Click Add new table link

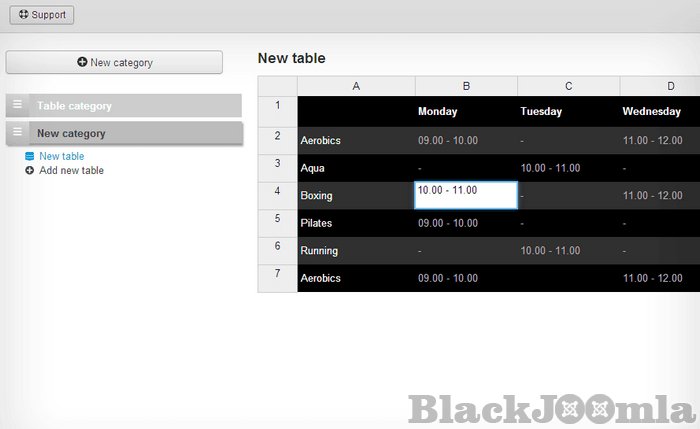click(71, 170)
